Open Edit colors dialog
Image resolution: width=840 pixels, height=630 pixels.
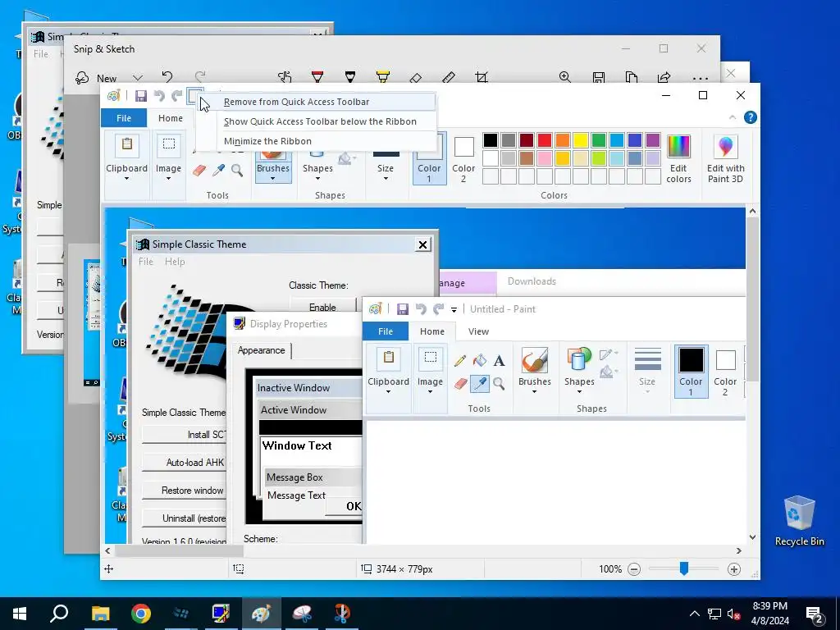click(x=678, y=159)
